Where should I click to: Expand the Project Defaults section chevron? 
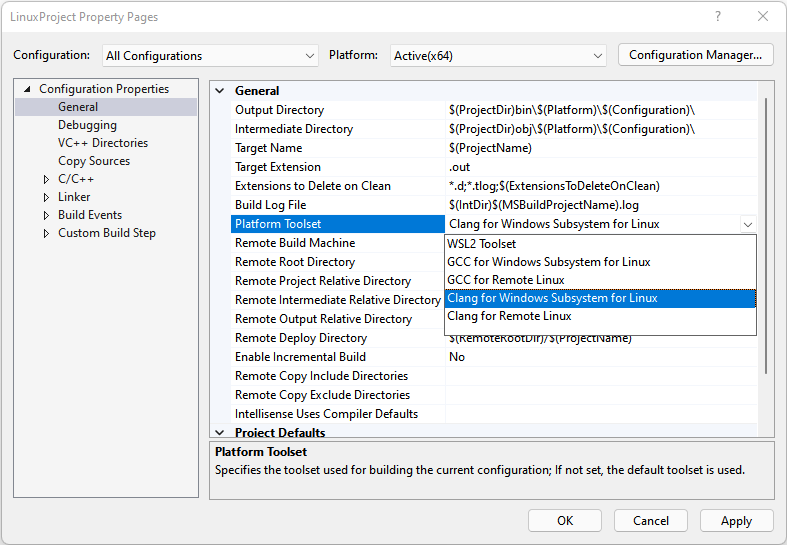pyautogui.click(x=220, y=433)
